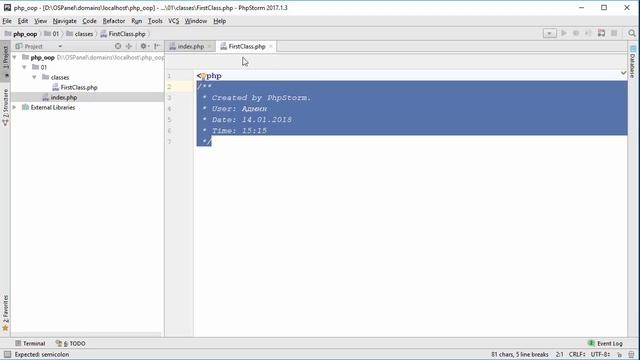
Task: Click the intention light bulb on line 1
Action: point(203,76)
